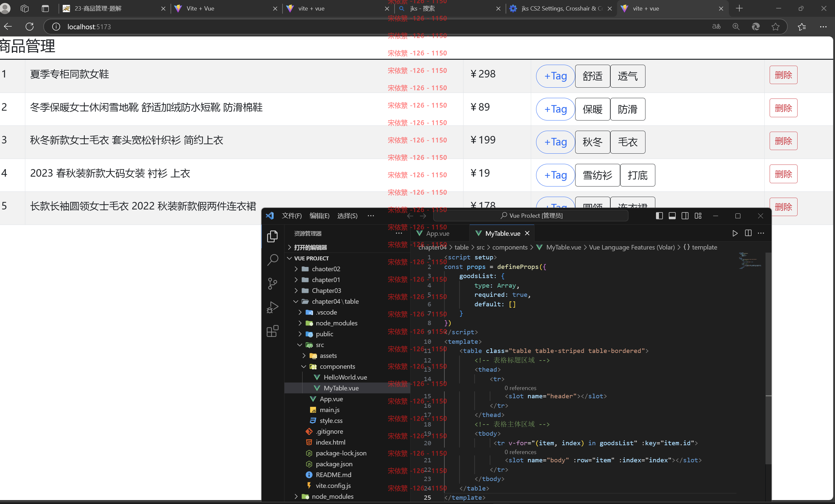Toggle the primary side bar layout icon
Image resolution: width=835 pixels, height=504 pixels.
click(660, 216)
